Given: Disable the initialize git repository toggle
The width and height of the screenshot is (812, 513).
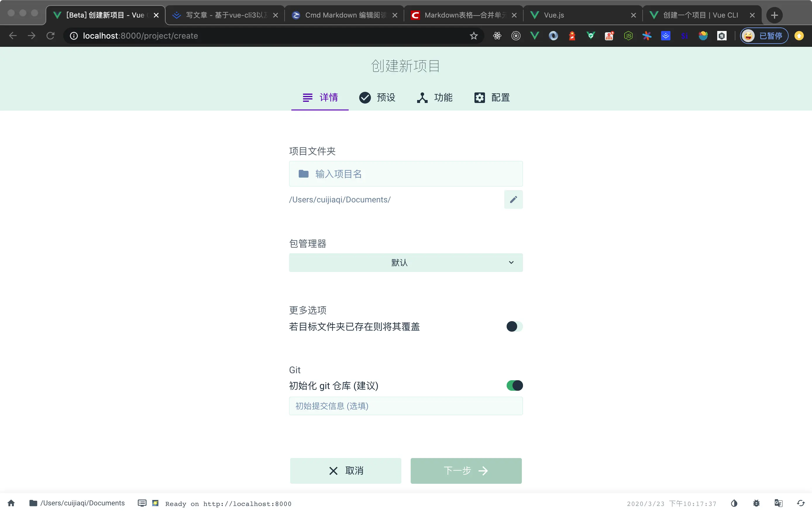Looking at the screenshot, I should pos(514,385).
